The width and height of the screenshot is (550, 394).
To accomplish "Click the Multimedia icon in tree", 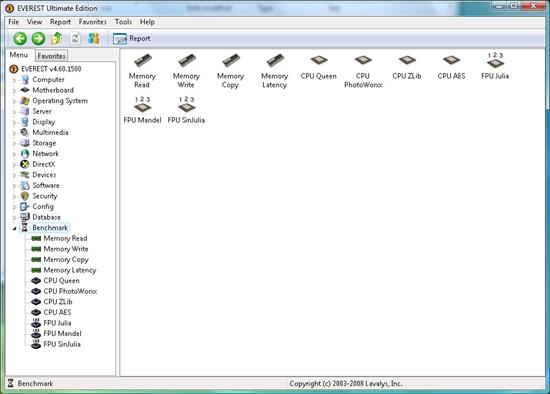I will click(x=25, y=133).
